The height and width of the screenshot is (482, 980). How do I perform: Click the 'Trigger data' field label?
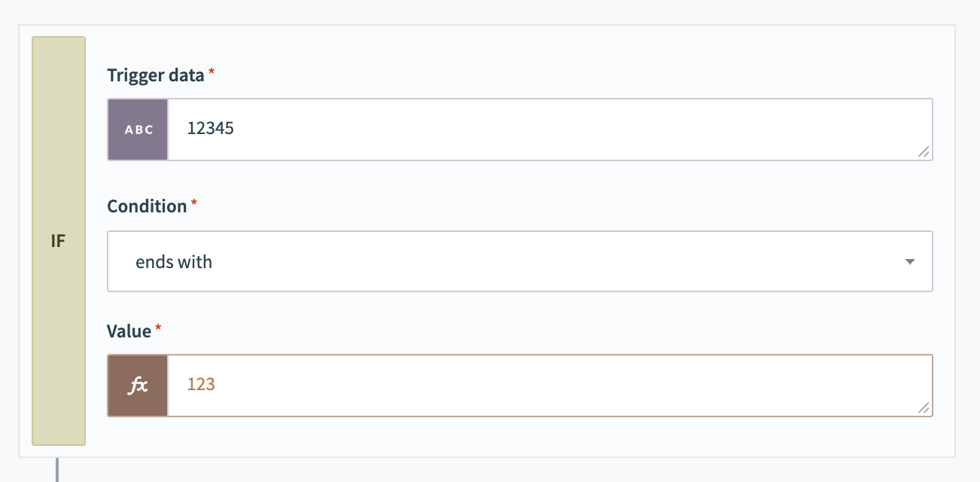coord(155,75)
